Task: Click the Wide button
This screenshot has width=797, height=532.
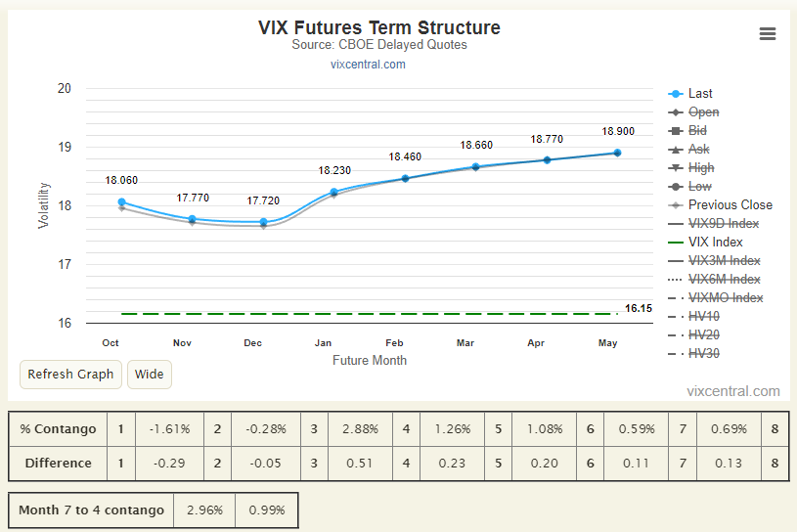Action: click(x=150, y=375)
